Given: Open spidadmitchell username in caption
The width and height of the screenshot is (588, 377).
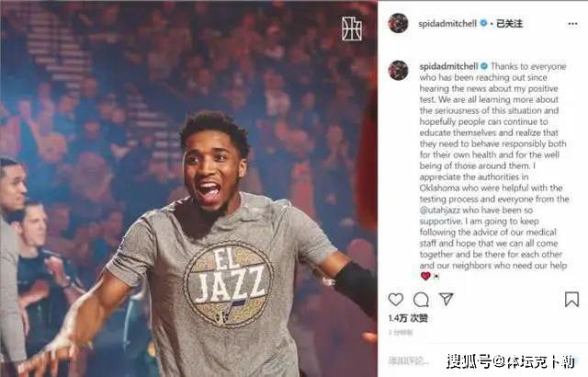Looking at the screenshot, I should [448, 66].
